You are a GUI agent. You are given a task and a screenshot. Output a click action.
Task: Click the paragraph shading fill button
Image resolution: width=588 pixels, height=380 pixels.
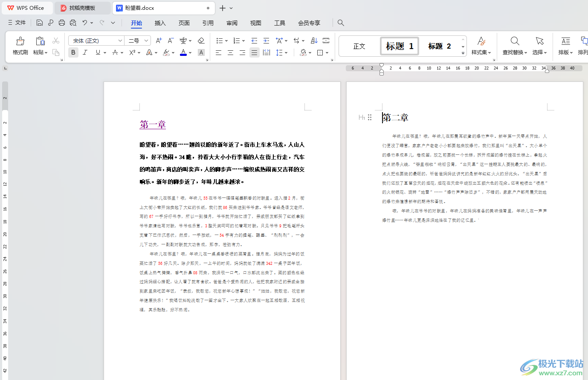point(303,52)
